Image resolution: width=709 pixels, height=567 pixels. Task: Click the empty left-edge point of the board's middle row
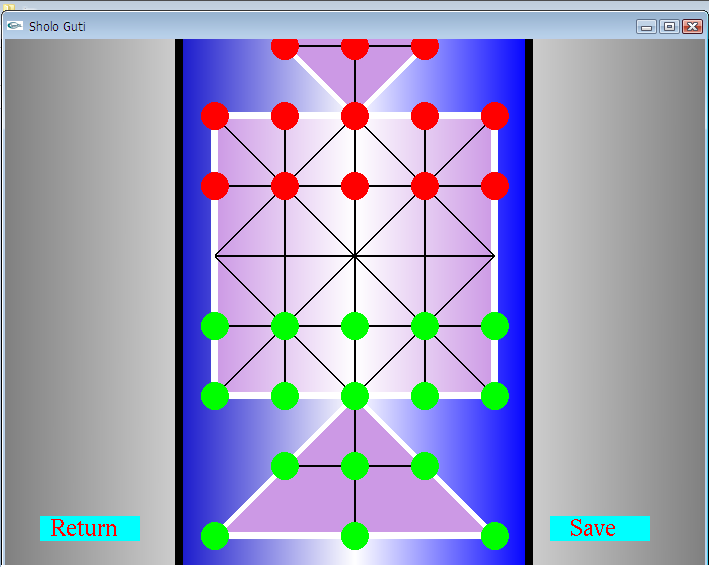click(215, 256)
